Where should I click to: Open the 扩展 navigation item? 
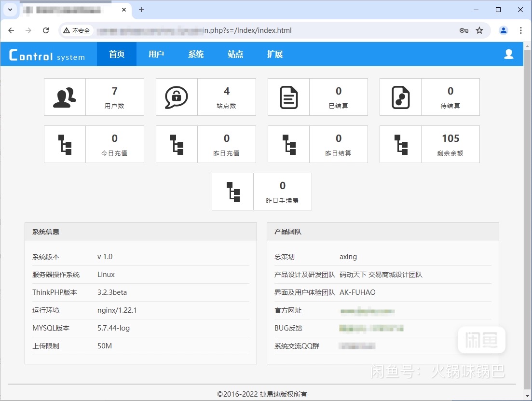tap(274, 54)
